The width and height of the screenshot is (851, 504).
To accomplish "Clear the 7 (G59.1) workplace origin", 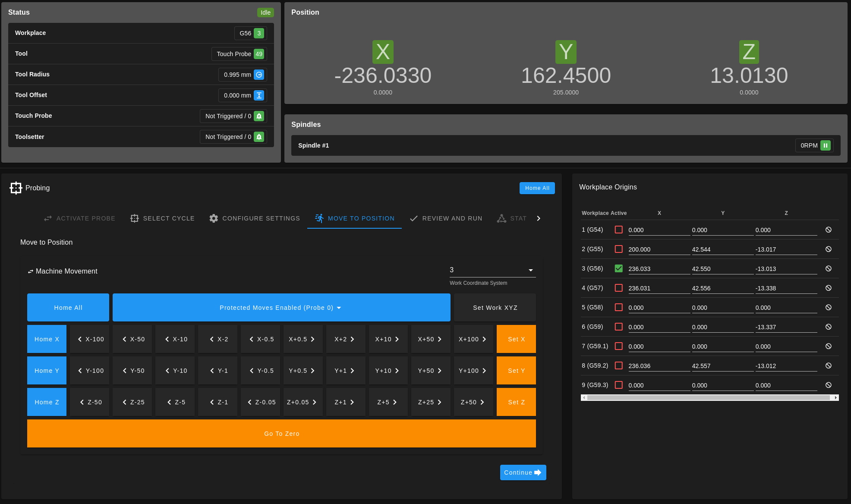I will [x=829, y=346].
